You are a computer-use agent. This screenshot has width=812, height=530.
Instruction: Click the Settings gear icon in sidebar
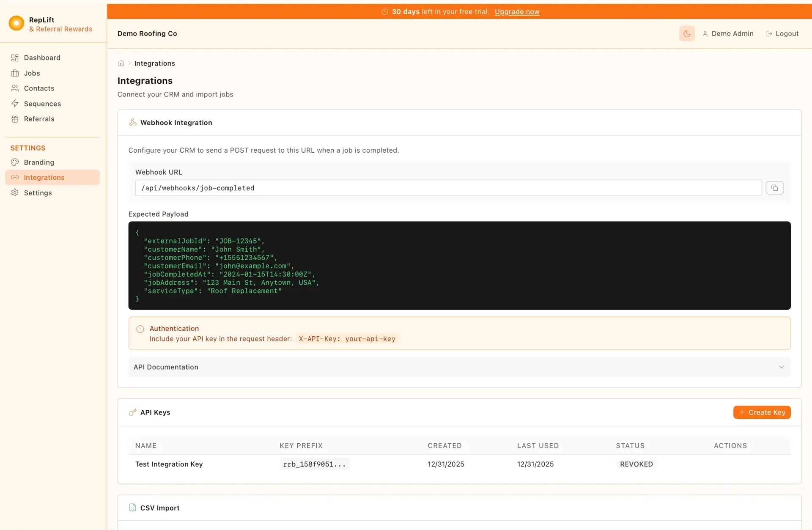tap(15, 193)
